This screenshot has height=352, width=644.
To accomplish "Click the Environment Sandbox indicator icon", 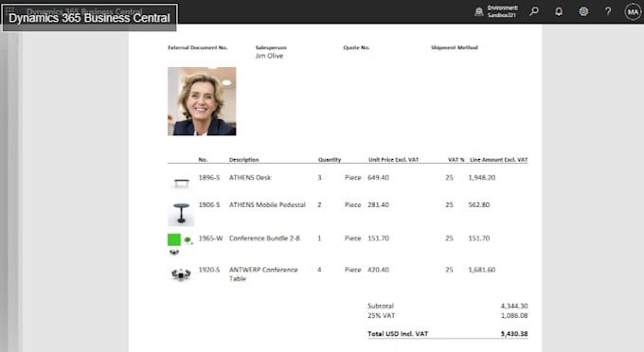I will coord(479,12).
